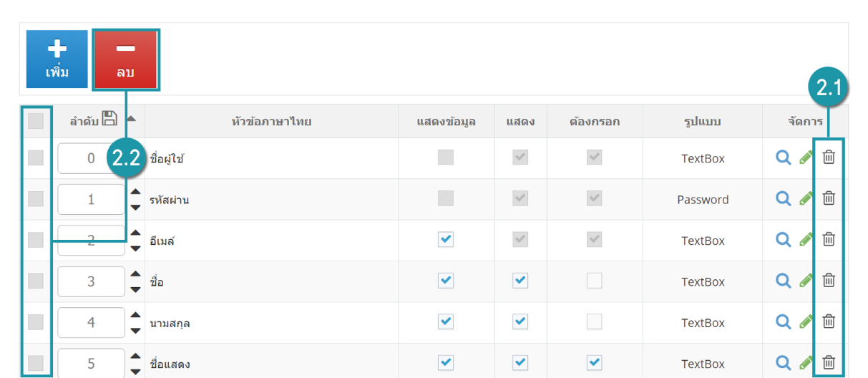Click the order number field showing 3

pyautogui.click(x=91, y=281)
